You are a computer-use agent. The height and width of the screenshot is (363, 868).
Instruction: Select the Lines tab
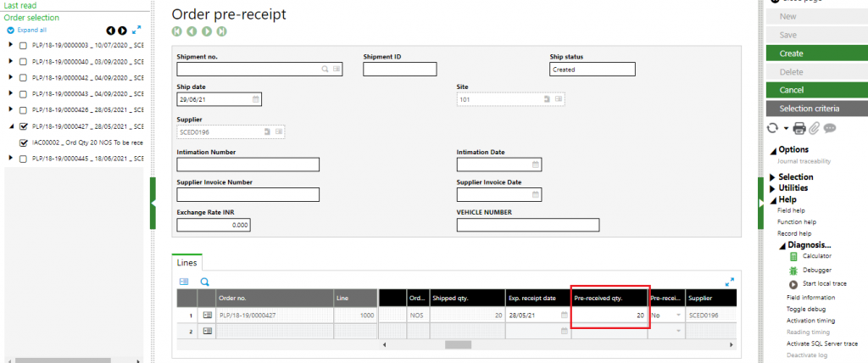coord(186,263)
